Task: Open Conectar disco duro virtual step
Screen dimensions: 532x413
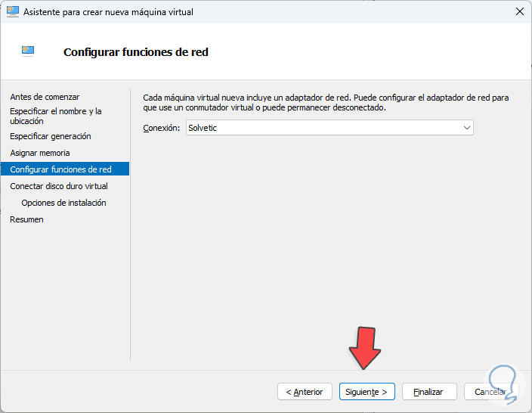Action: (58, 186)
